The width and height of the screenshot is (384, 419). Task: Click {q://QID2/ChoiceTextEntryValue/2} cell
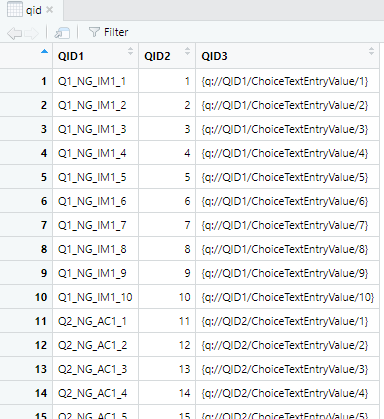287,345
